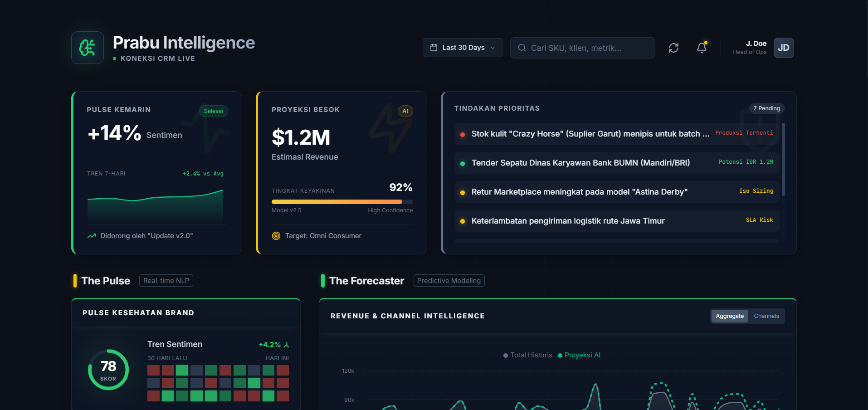Viewport: 868px width, 410px height.
Task: Click the green dot on Tender Sepatu Dinas row
Action: pos(463,163)
